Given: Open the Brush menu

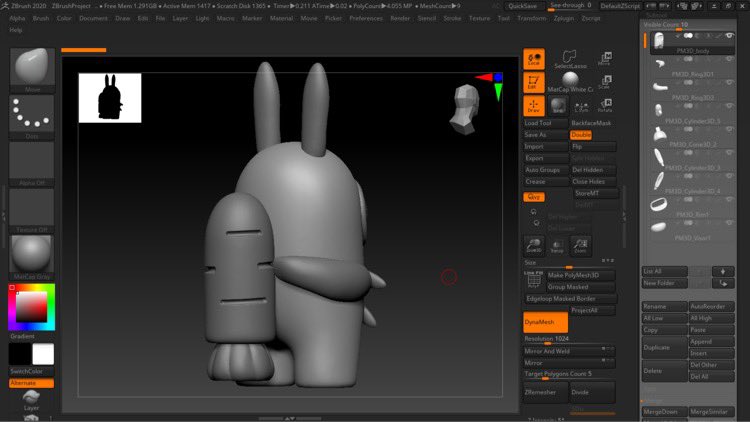Looking at the screenshot, I should coord(41,18).
